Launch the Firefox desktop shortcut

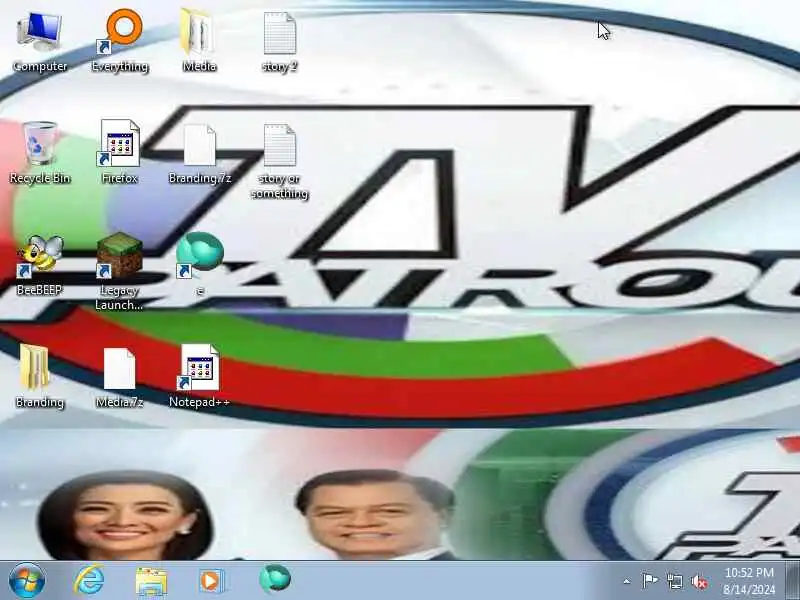120,153
